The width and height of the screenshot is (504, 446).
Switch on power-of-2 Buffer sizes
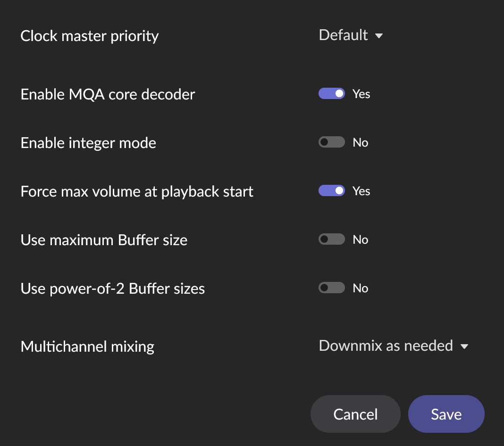[332, 288]
